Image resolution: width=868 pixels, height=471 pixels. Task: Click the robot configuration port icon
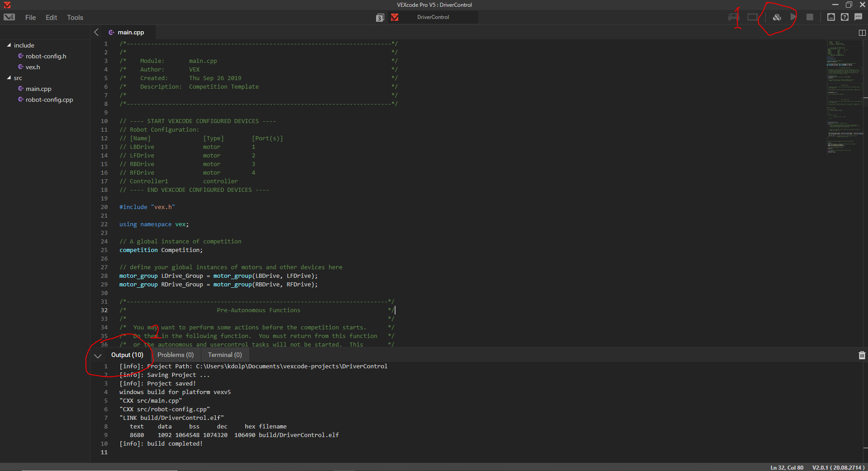[831, 17]
